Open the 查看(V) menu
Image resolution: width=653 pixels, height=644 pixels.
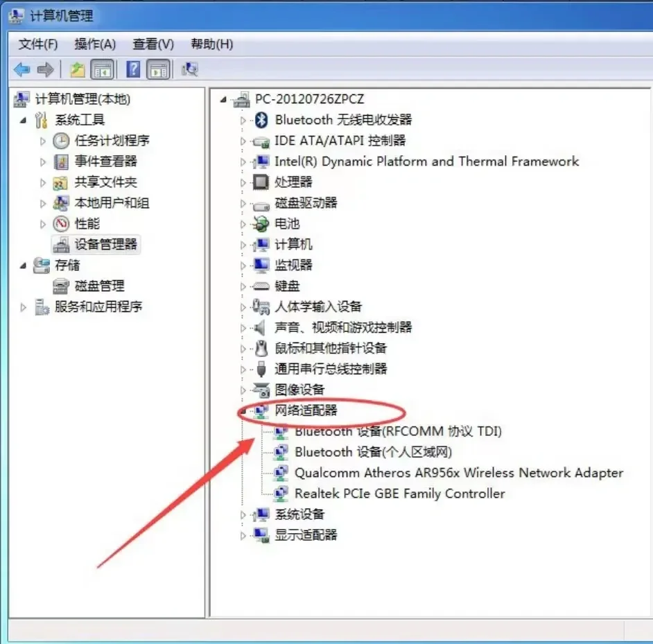pos(153,44)
